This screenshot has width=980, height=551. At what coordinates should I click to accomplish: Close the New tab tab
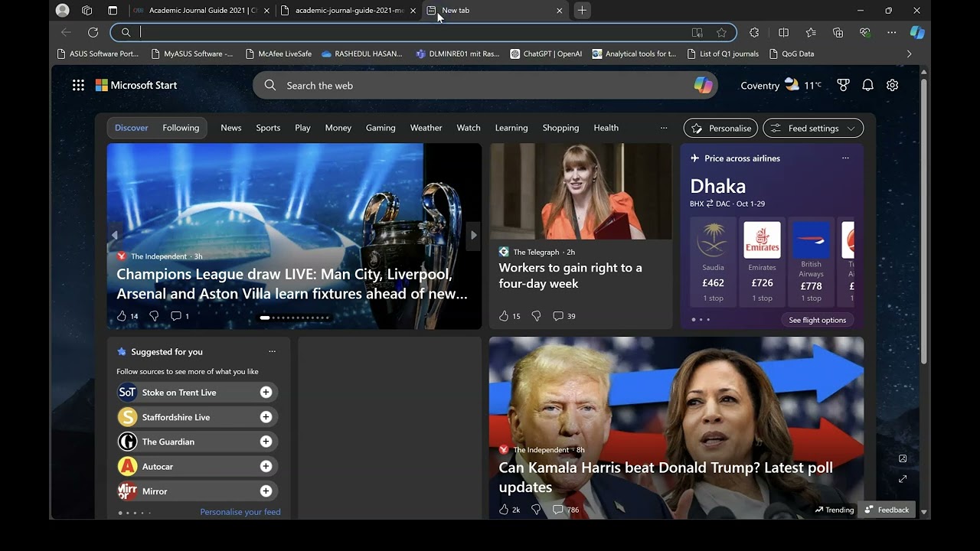point(559,11)
